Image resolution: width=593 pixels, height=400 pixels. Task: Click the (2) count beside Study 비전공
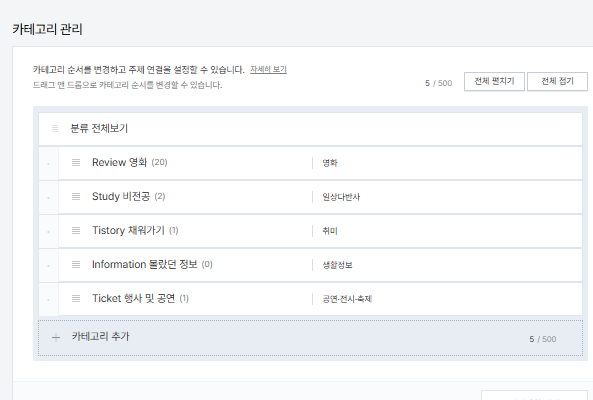160,197
